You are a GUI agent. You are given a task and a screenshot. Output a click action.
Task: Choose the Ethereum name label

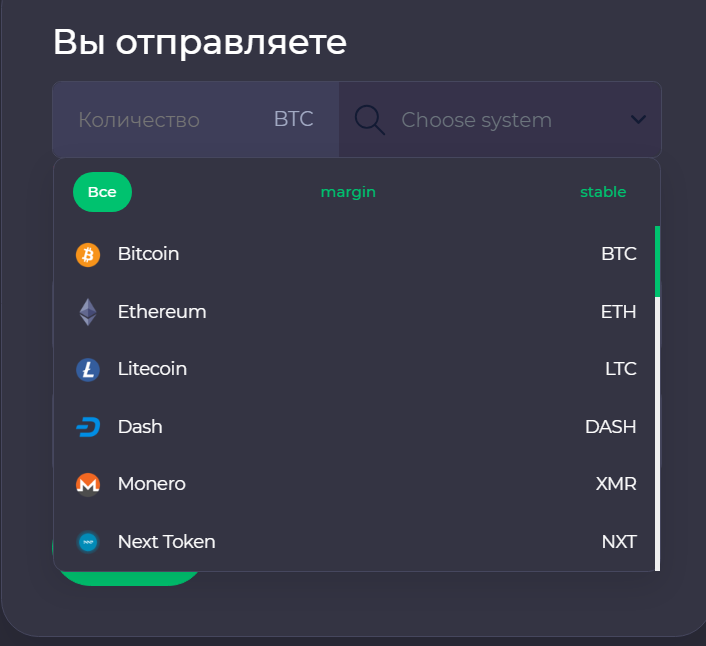click(162, 312)
